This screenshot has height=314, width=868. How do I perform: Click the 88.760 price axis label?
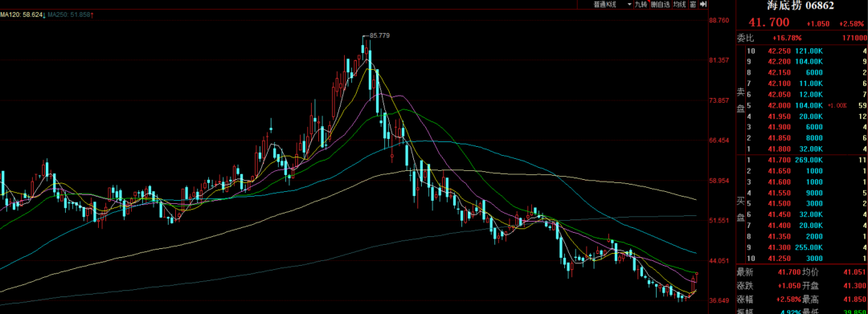pos(719,20)
